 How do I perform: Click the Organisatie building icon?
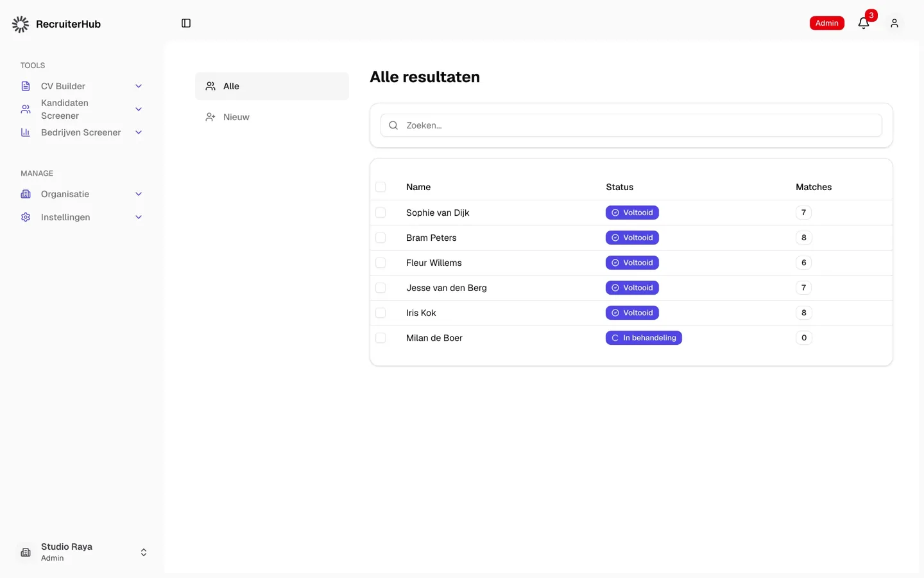[26, 194]
